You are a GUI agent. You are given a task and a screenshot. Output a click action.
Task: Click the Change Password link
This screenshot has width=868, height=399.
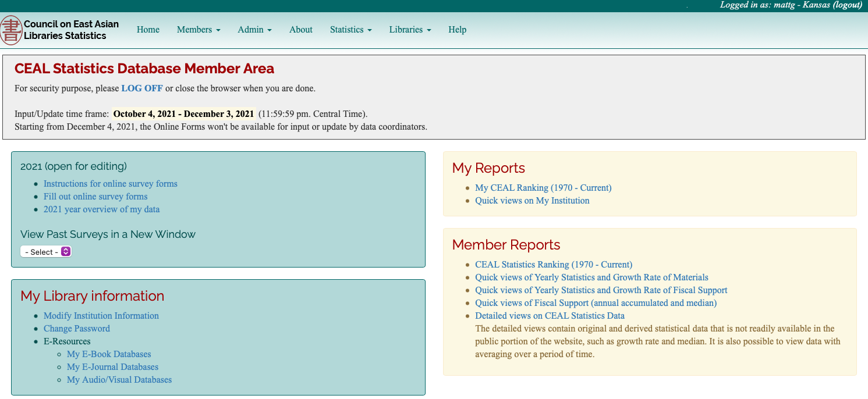77,329
